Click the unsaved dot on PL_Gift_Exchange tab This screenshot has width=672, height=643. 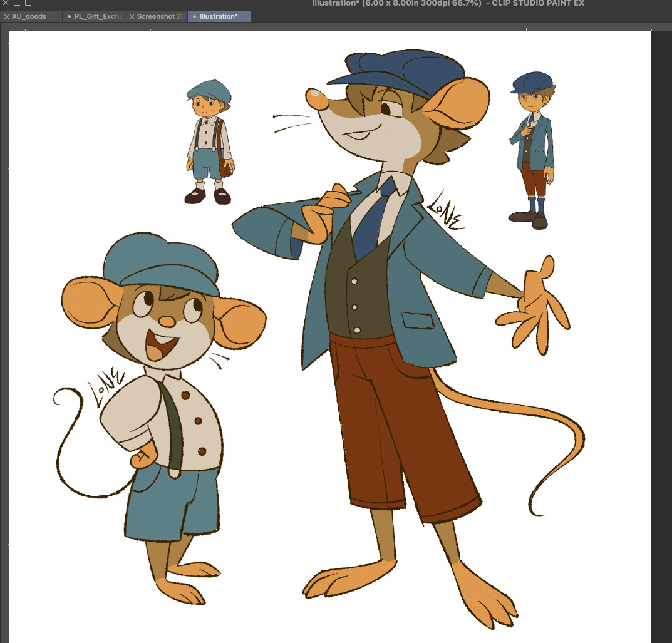point(69,16)
